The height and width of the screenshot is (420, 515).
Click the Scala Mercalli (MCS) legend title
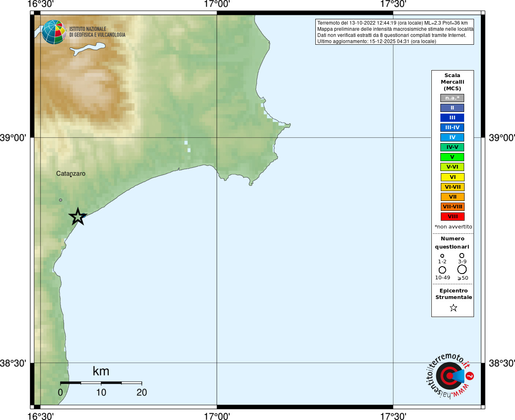tap(452, 82)
